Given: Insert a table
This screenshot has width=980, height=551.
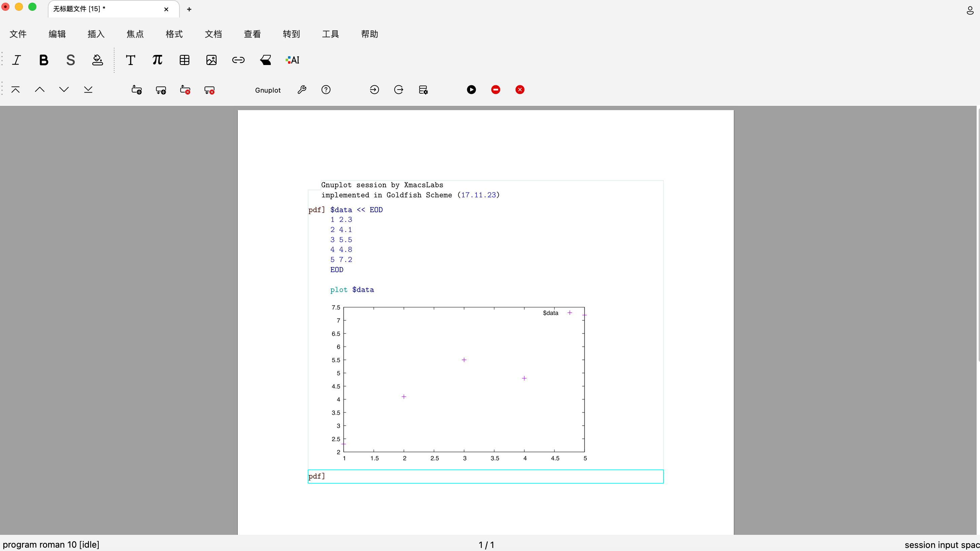Looking at the screenshot, I should pos(185,60).
